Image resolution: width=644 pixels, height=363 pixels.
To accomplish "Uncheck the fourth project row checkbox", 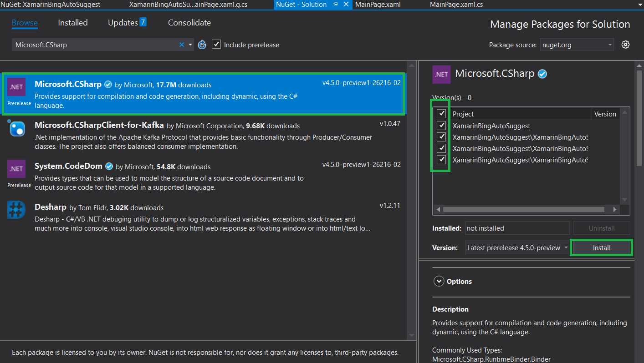I will (441, 159).
